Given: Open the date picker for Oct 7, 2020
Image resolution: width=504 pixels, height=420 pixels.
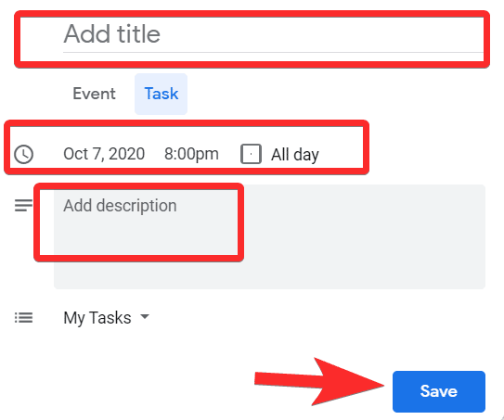Looking at the screenshot, I should click(104, 154).
